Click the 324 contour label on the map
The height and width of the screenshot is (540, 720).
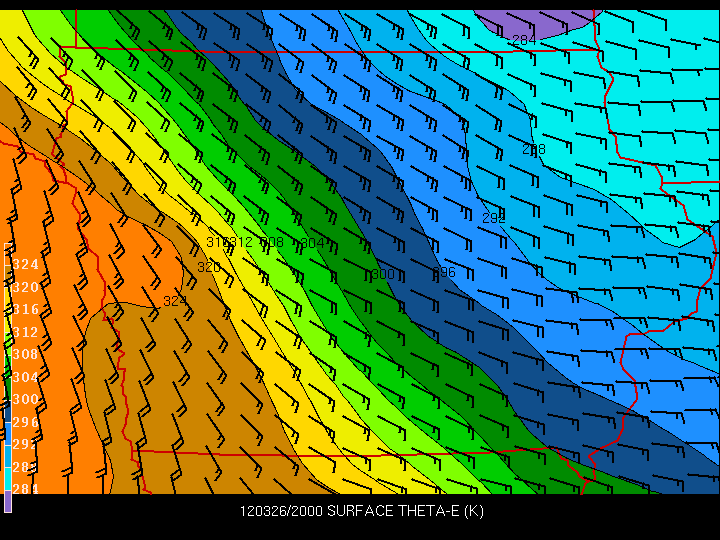pyautogui.click(x=175, y=301)
